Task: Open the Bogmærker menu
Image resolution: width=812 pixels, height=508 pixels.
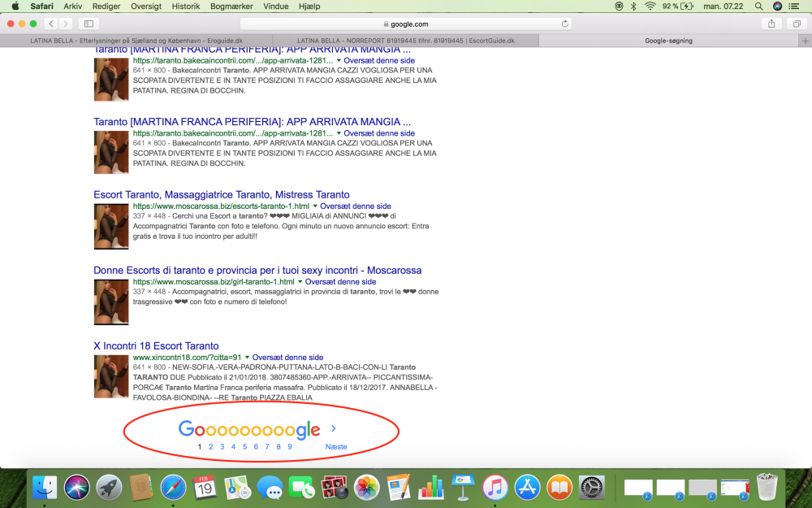Action: 231,7
